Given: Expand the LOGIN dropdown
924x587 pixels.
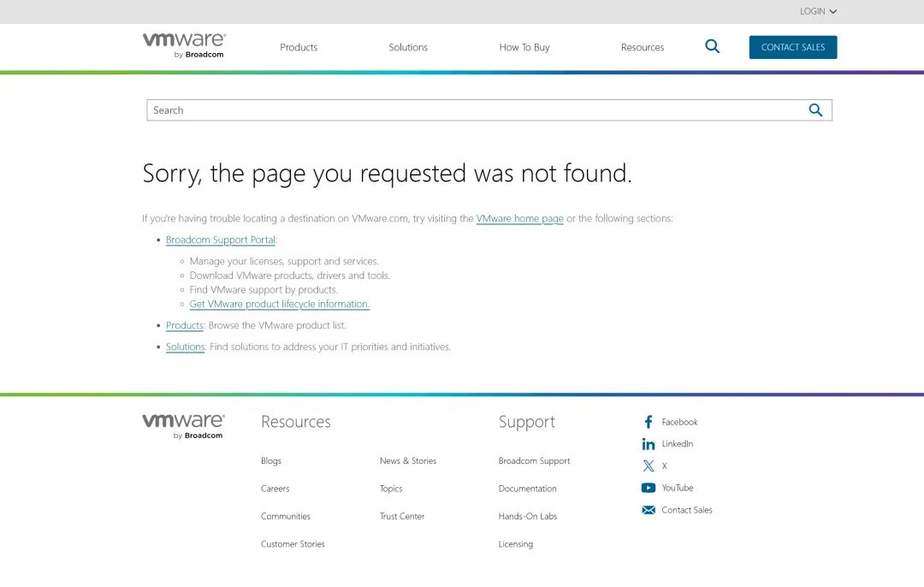Looking at the screenshot, I should coord(818,11).
